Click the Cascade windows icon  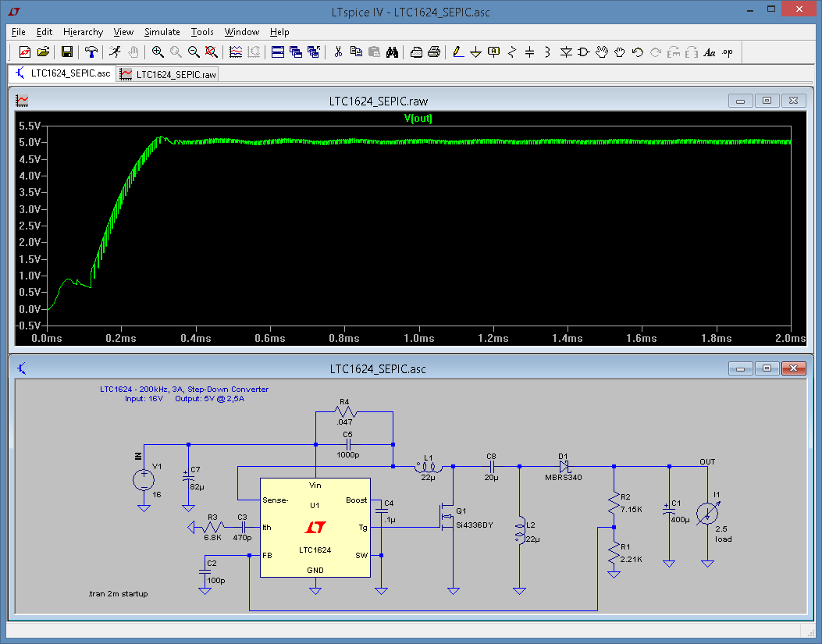pyautogui.click(x=296, y=52)
